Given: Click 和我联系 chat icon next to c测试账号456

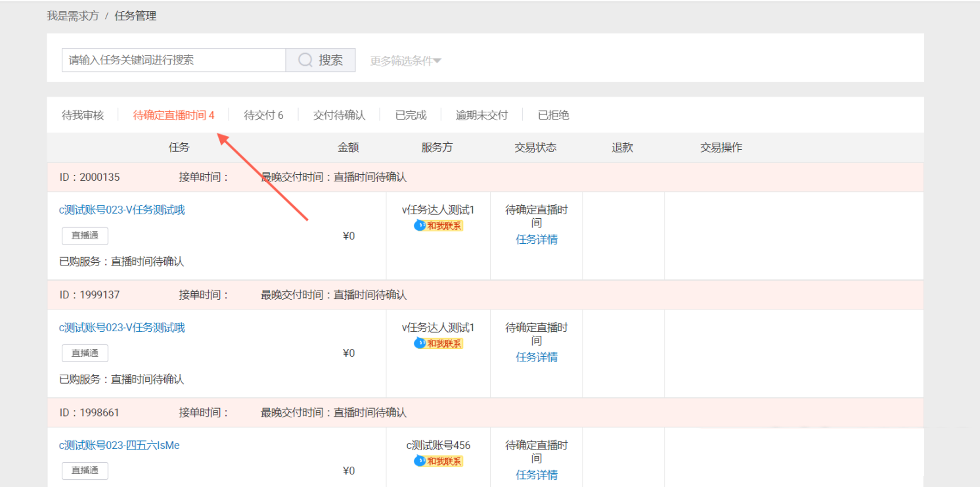Looking at the screenshot, I should tap(437, 461).
